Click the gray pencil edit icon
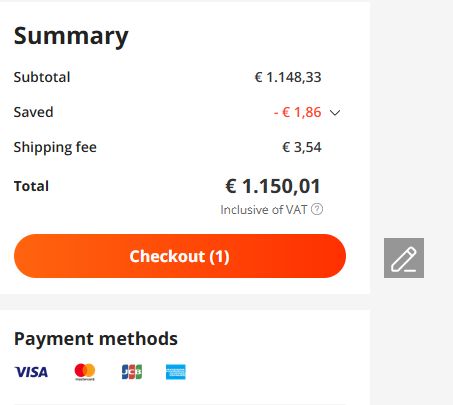 pos(404,258)
